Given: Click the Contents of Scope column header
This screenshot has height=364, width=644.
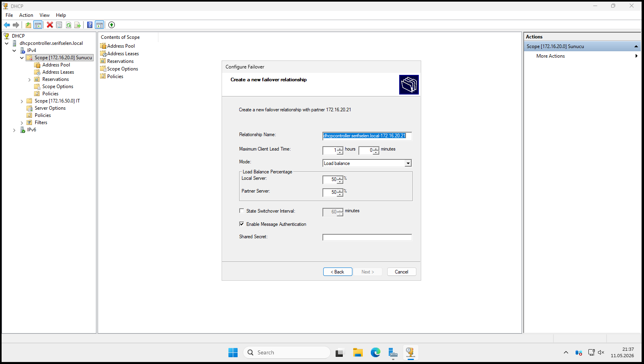Looking at the screenshot, I should [x=128, y=37].
